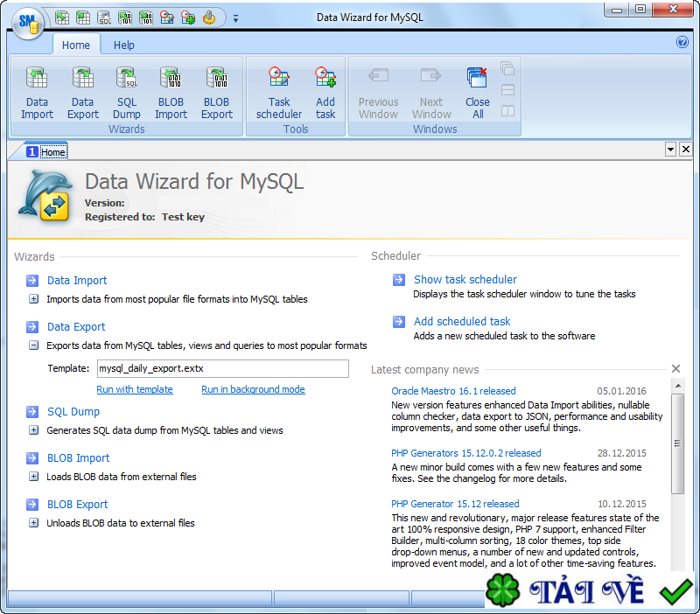This screenshot has height=614, width=700.
Task: Expand the SQL Dump options section
Action: (x=33, y=430)
